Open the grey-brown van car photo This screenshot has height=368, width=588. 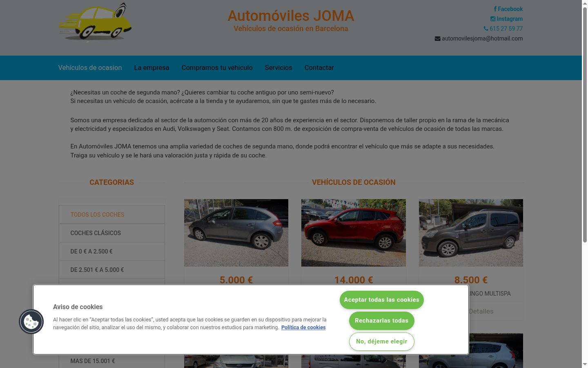[x=471, y=233]
